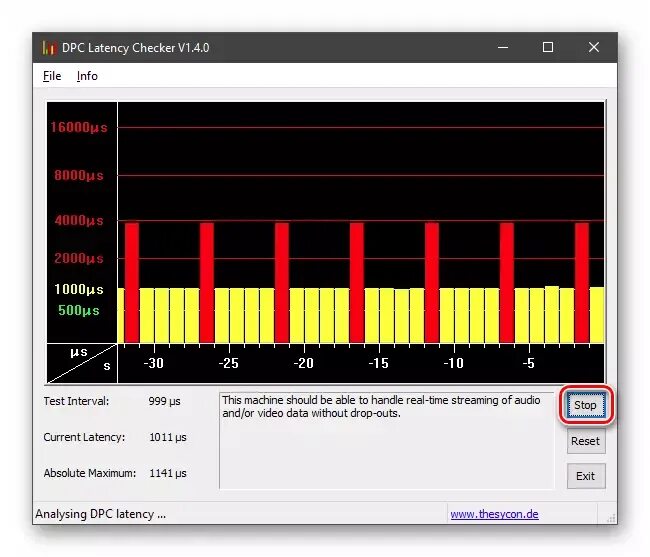Click the window resize grip in status bar
The height and width of the screenshot is (557, 650).
[x=611, y=518]
